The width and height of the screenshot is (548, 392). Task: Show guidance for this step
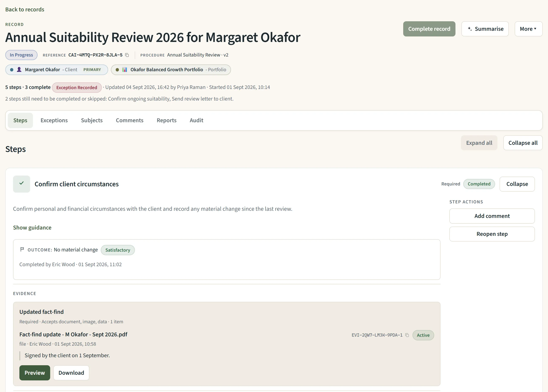(x=32, y=227)
